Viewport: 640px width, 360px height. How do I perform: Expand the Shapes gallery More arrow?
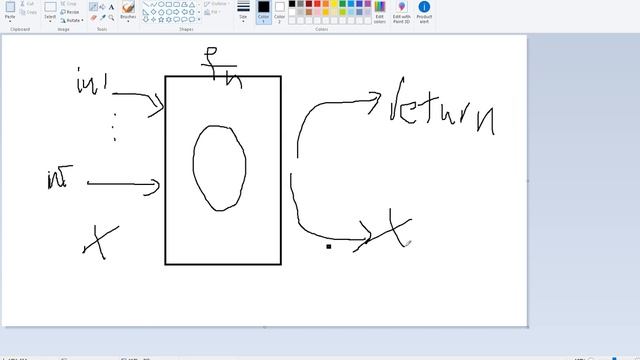(199, 19)
